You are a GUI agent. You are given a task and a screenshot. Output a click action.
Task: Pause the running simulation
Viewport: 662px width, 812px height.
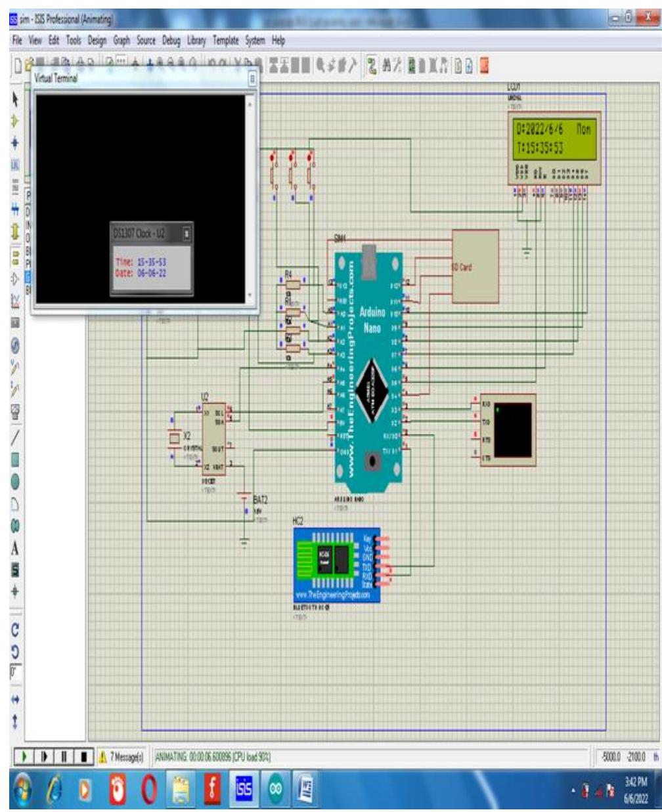(x=65, y=757)
